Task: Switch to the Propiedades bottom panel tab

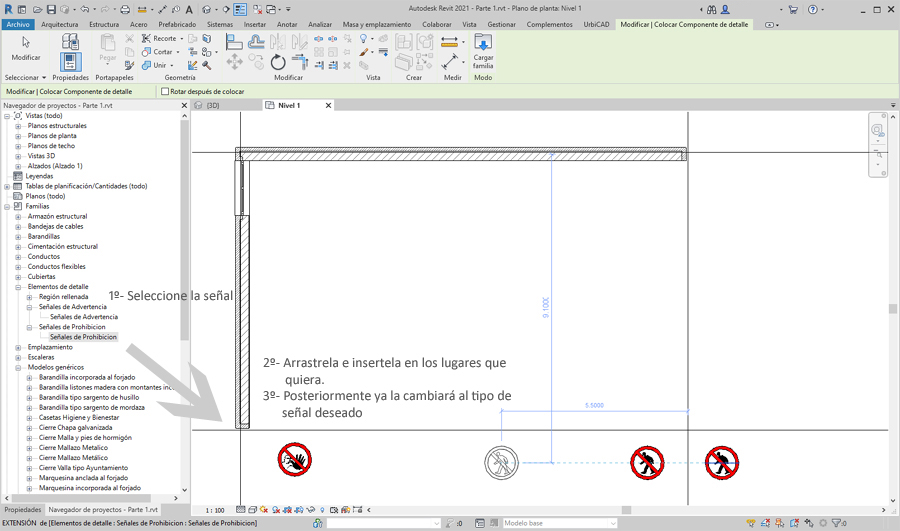Action: pos(22,510)
